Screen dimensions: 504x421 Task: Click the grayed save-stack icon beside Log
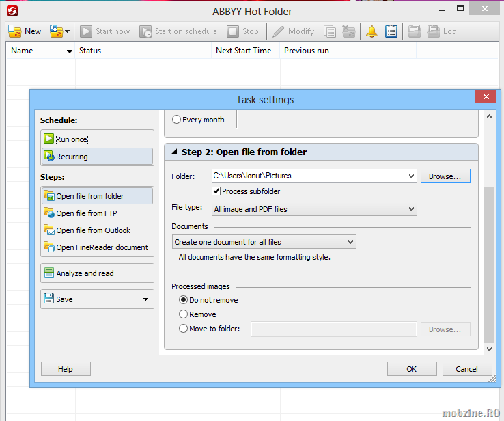(x=415, y=31)
